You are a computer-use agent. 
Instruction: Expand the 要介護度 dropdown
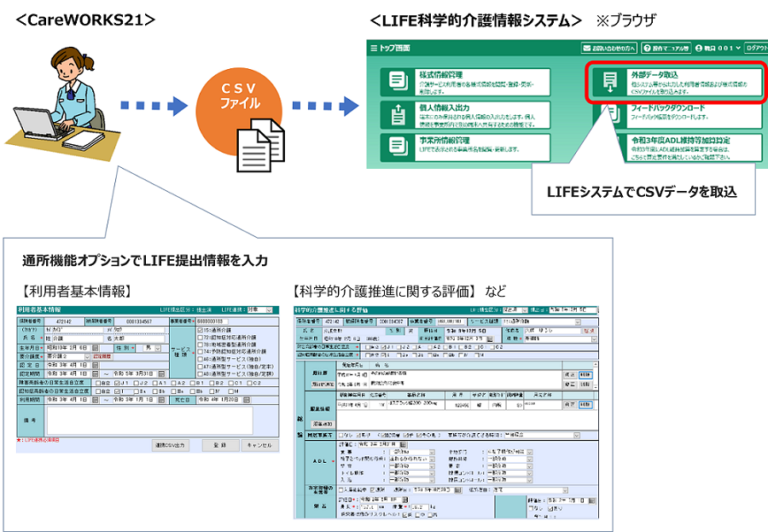pyautogui.click(x=87, y=356)
